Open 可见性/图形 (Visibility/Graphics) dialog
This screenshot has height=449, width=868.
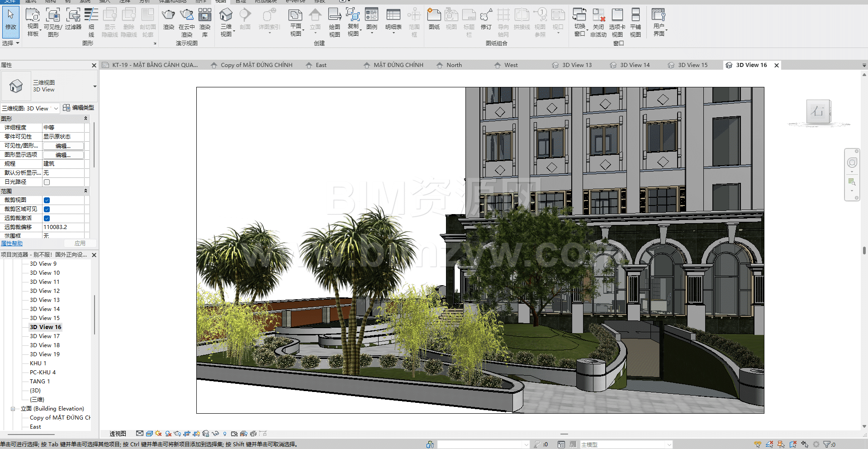[x=53, y=22]
